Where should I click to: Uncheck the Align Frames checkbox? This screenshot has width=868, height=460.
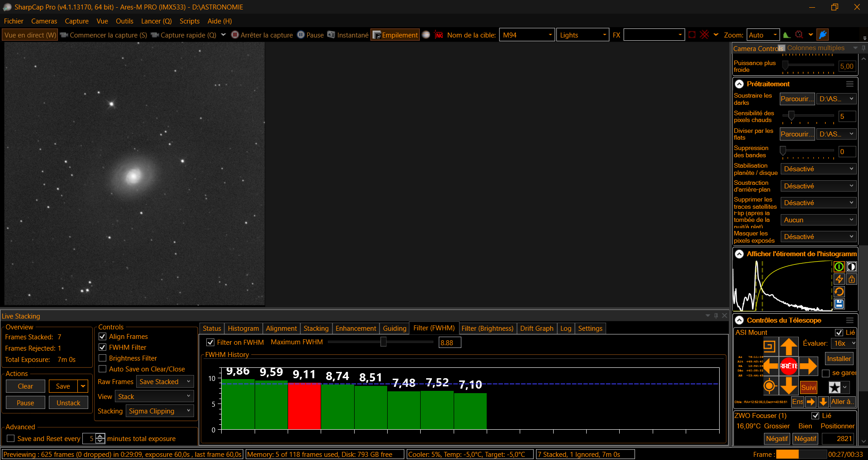(x=103, y=337)
